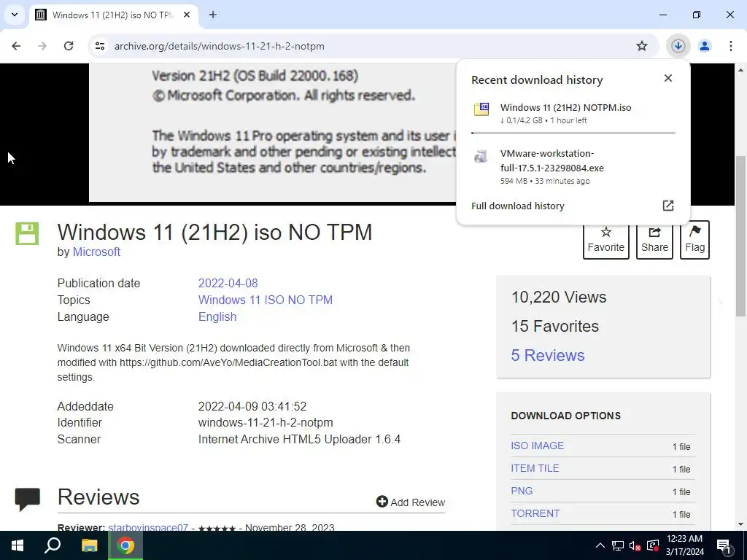Bookmark this page with the star icon
Screen dimensions: 747x560
click(642, 46)
